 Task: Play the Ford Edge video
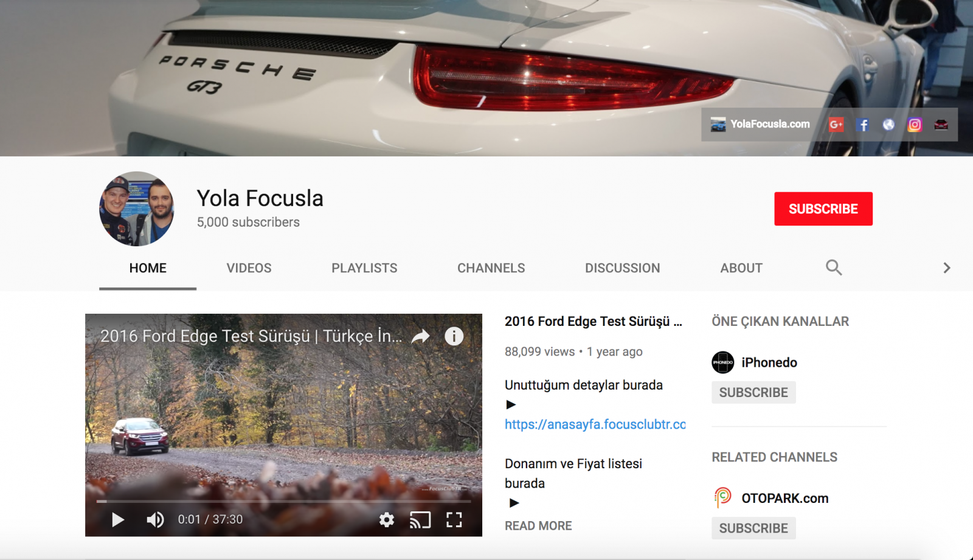point(118,519)
